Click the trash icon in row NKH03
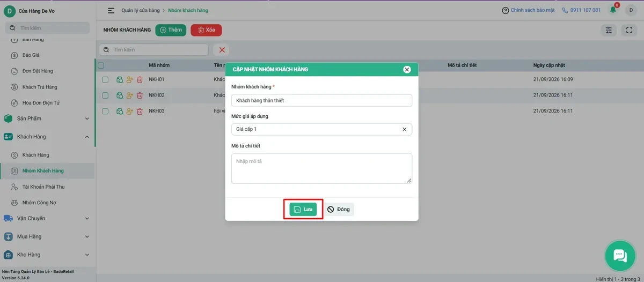This screenshot has height=282, width=644. click(x=140, y=111)
